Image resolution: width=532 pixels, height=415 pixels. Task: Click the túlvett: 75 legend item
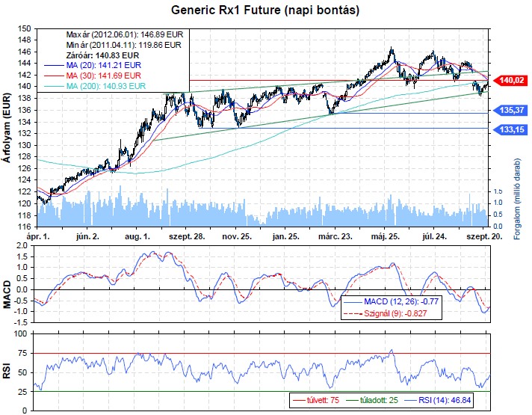click(322, 401)
